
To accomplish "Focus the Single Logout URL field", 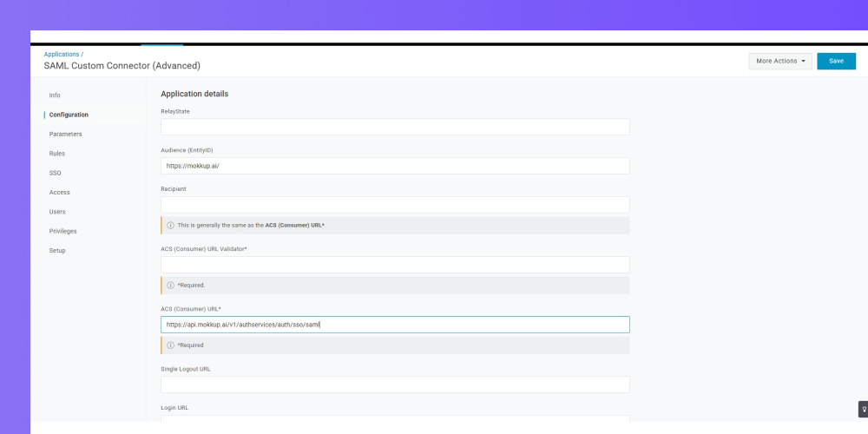I will [395, 385].
